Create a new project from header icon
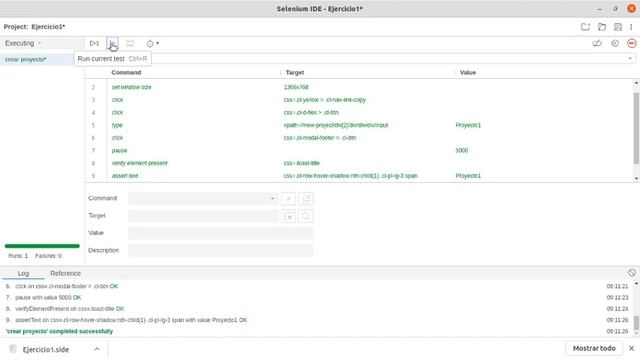640x360 pixels. pyautogui.click(x=585, y=27)
